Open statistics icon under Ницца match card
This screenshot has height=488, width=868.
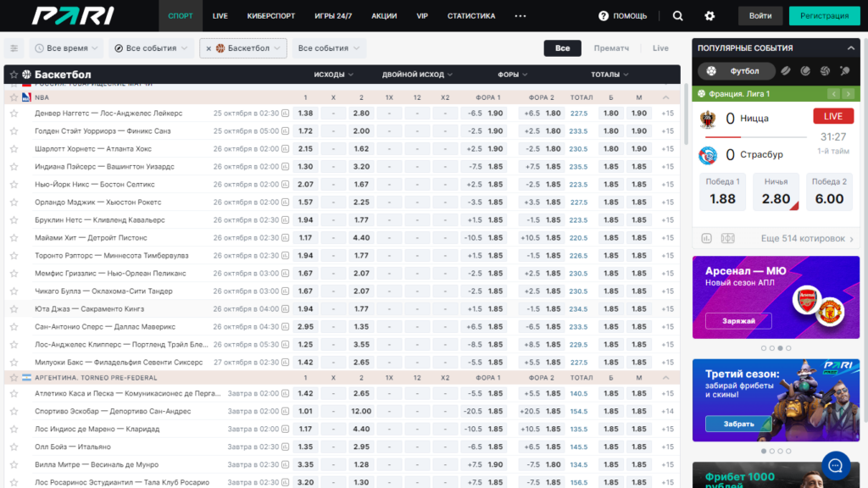pos(706,238)
